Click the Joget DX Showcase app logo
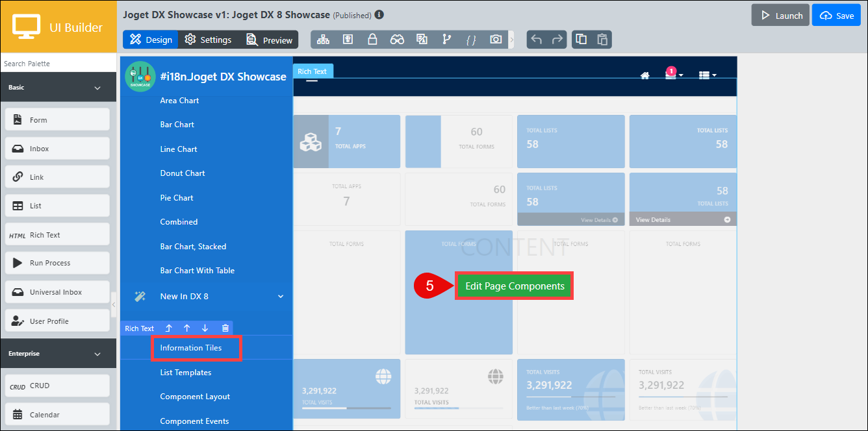The image size is (868, 431). [140, 77]
